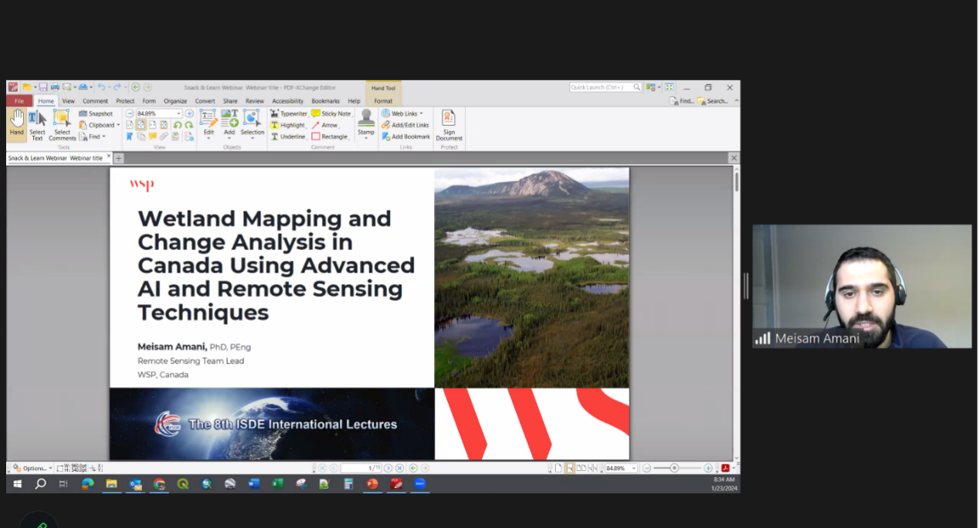This screenshot has width=980, height=528.
Task: Open the Add objects dropdown
Action: (x=229, y=124)
